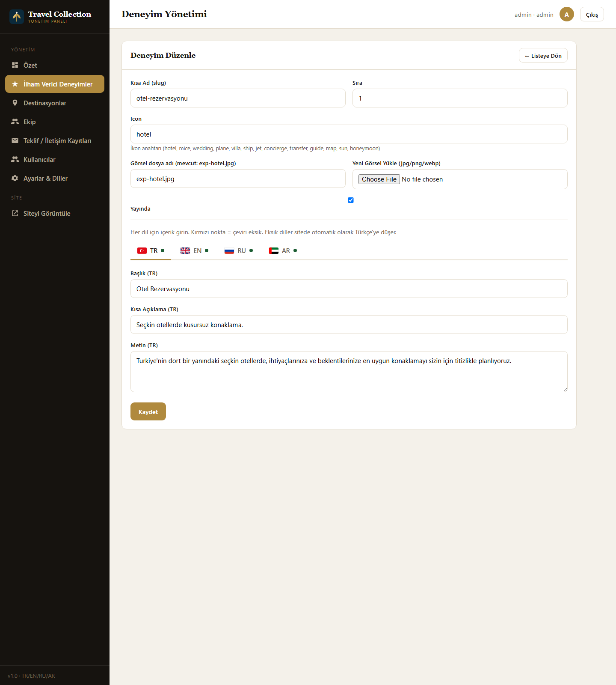The height and width of the screenshot is (685, 616).
Task: Click the İkon anahtarı hint text
Action: [x=255, y=149]
